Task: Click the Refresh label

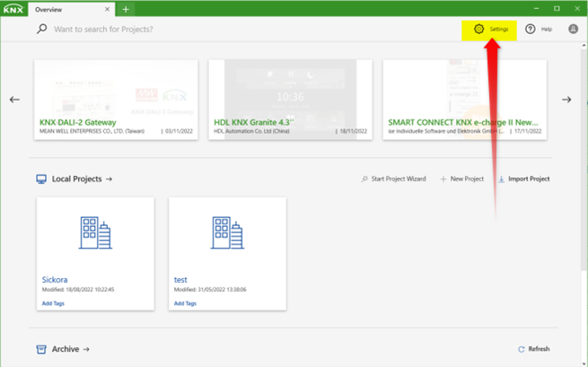Action: click(539, 349)
